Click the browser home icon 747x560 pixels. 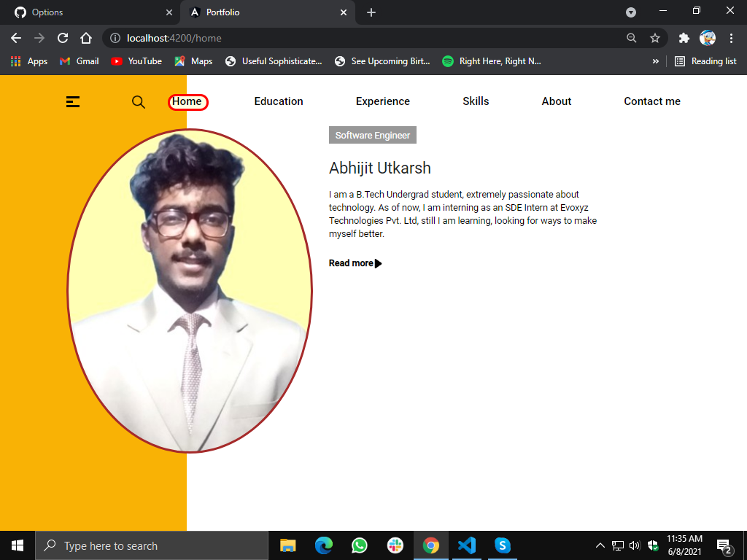pyautogui.click(x=86, y=38)
